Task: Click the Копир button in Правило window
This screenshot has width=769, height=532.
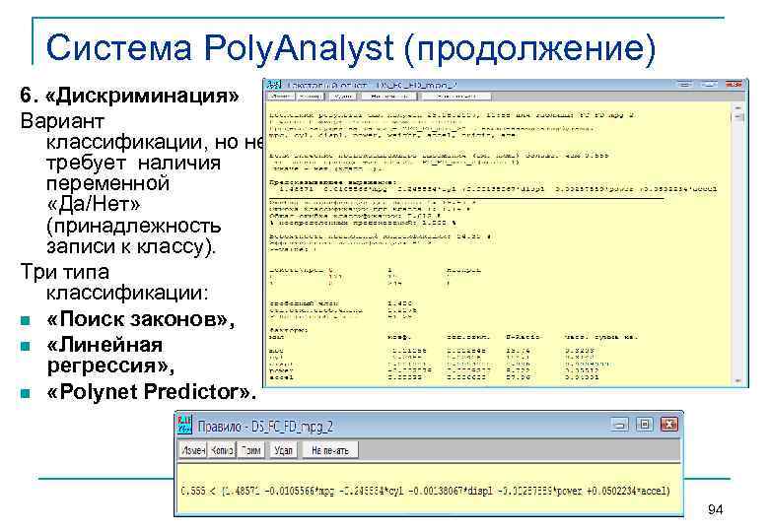Action: (x=222, y=450)
